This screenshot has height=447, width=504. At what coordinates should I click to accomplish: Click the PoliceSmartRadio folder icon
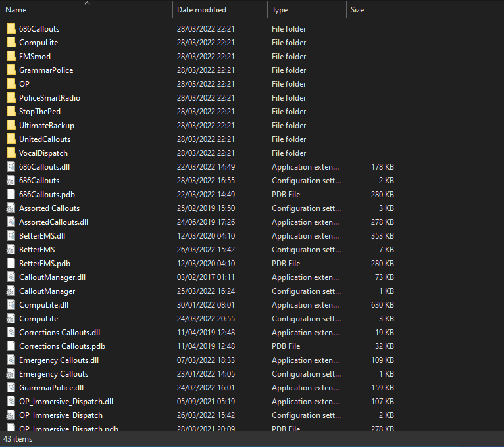(x=11, y=98)
